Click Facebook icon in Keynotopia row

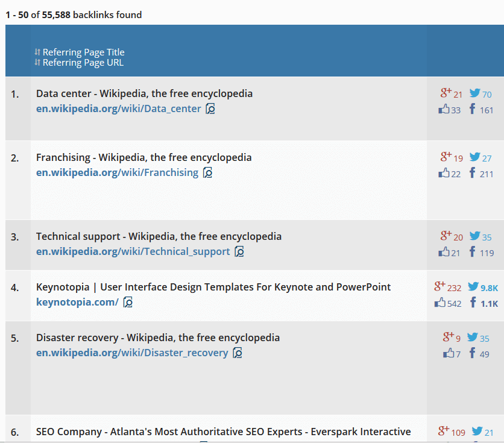473,302
